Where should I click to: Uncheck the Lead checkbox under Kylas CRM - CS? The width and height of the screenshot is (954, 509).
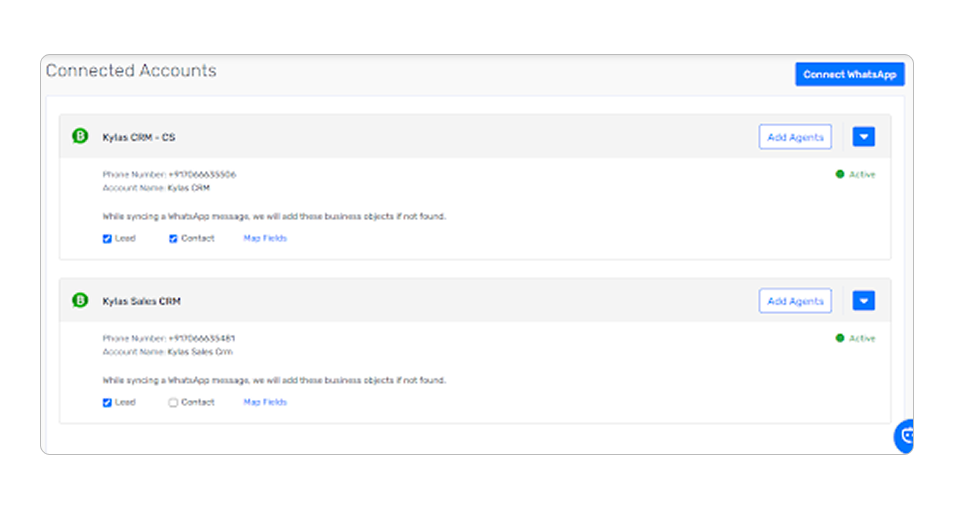107,239
